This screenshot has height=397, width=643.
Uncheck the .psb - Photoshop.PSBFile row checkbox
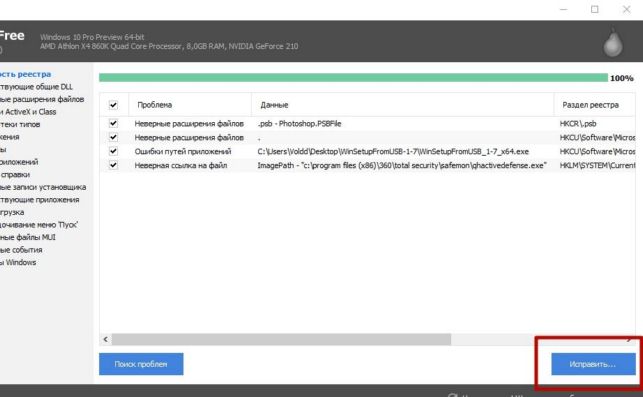point(114,123)
